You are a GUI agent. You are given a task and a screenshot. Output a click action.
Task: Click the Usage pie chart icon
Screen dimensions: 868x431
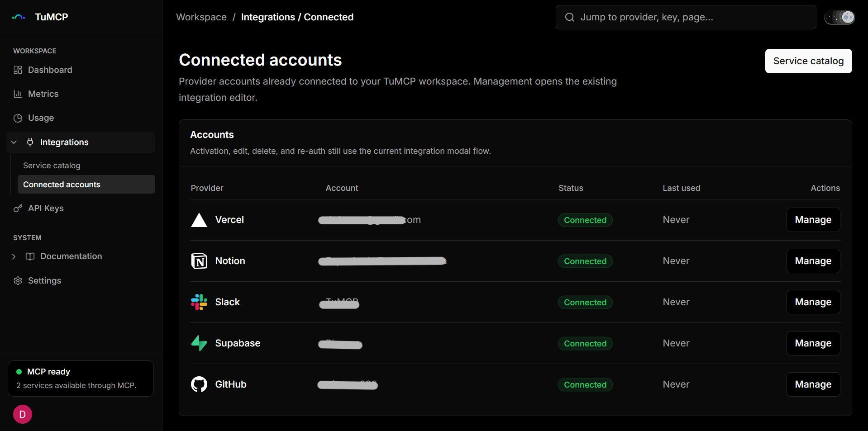coord(18,118)
